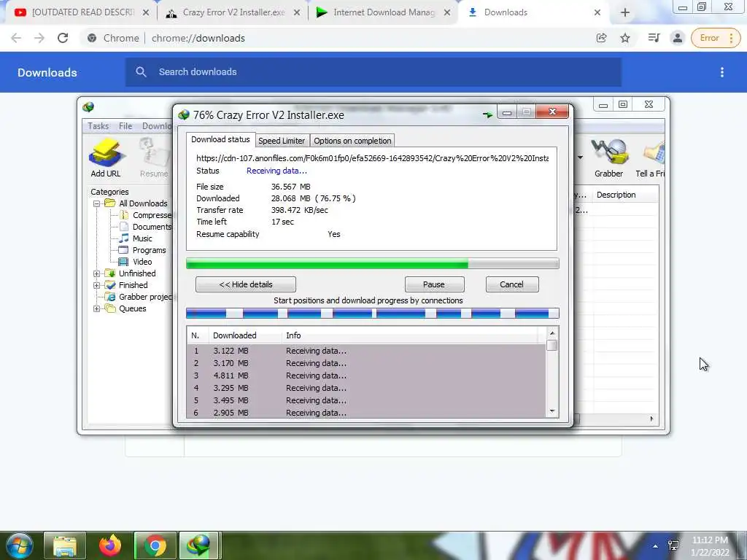Click the Unfinished folder icon
The width and height of the screenshot is (747, 560).
click(110, 273)
